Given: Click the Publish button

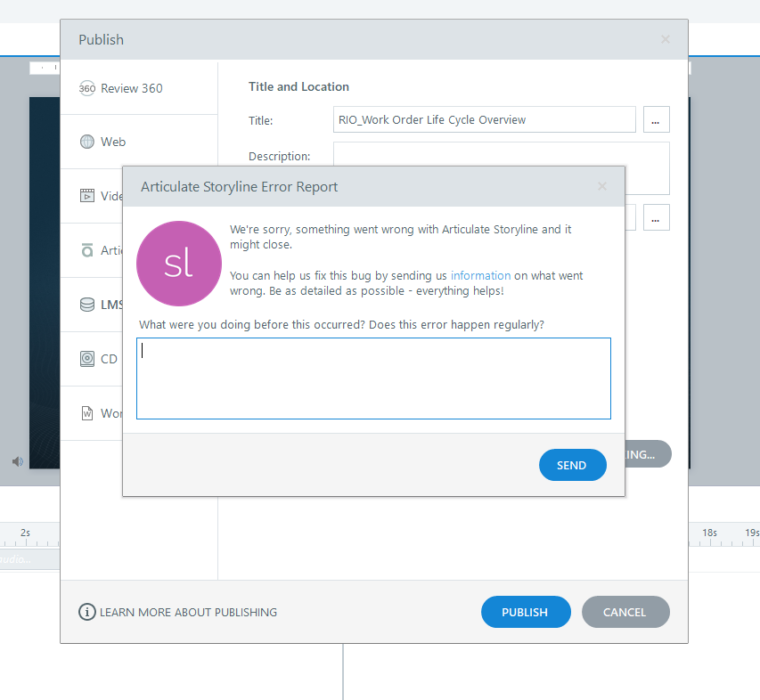Looking at the screenshot, I should (x=526, y=612).
